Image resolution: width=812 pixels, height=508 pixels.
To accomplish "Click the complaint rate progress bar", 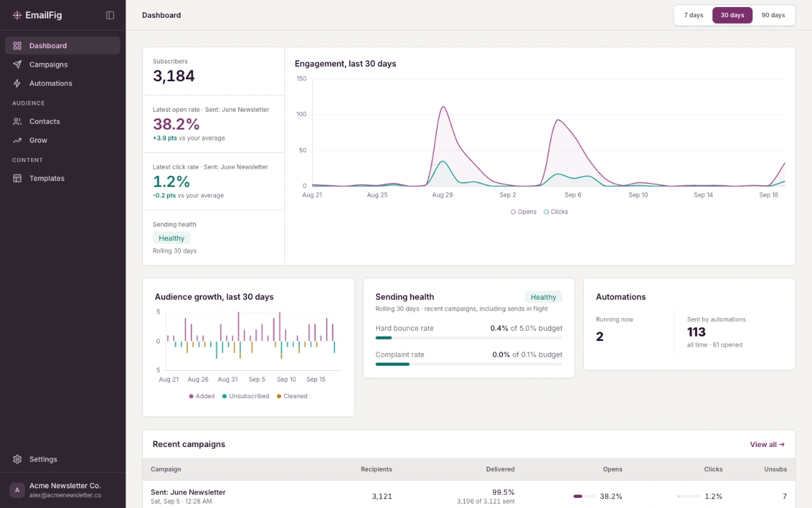I will point(469,364).
